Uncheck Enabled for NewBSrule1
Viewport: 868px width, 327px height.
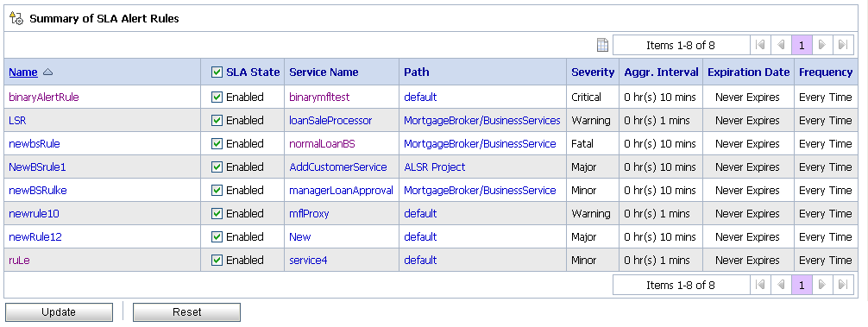coord(217,167)
